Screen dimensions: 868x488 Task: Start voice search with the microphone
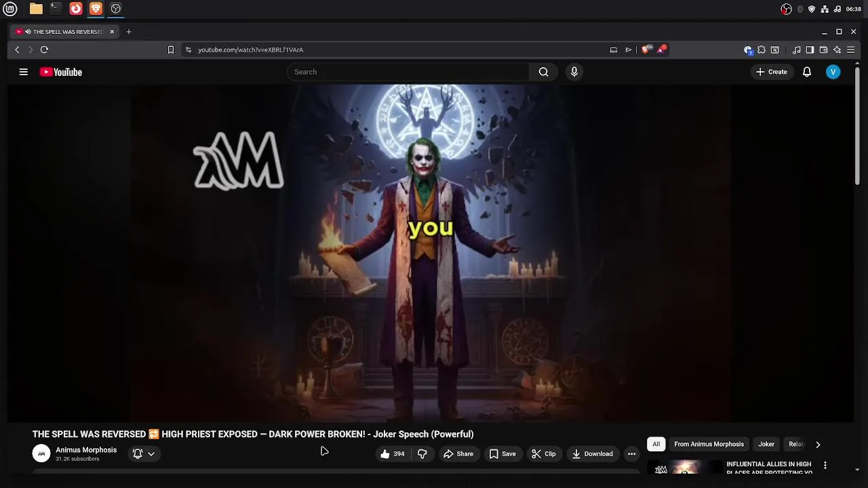click(x=574, y=72)
